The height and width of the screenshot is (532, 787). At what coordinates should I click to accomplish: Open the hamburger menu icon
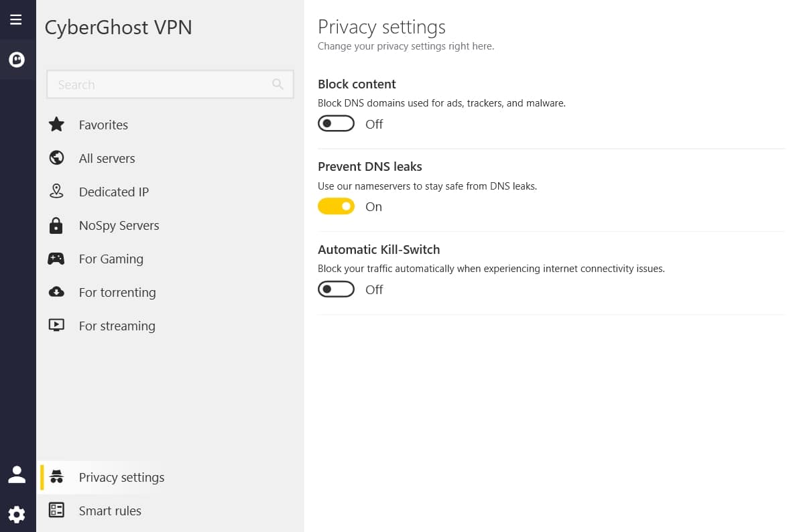pyautogui.click(x=16, y=19)
